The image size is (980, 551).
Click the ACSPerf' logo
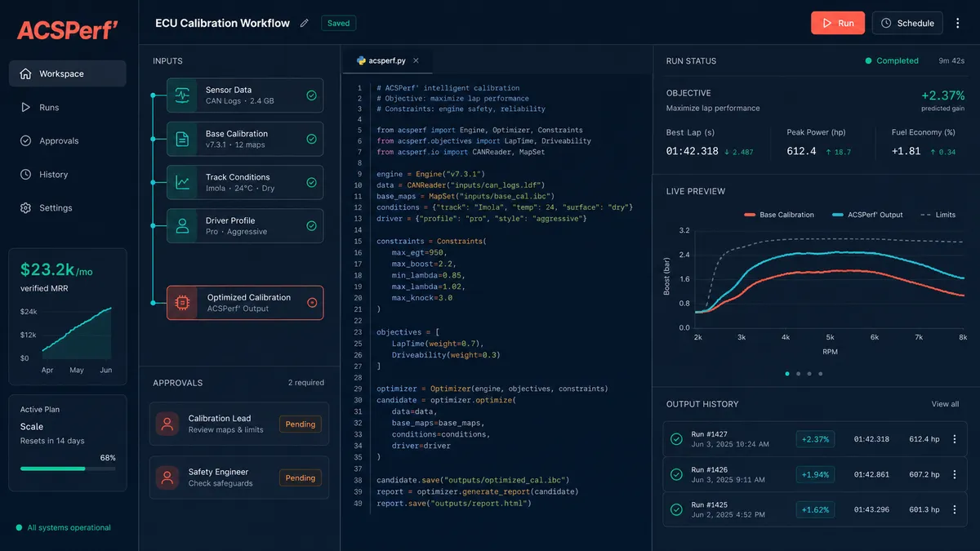[69, 30]
